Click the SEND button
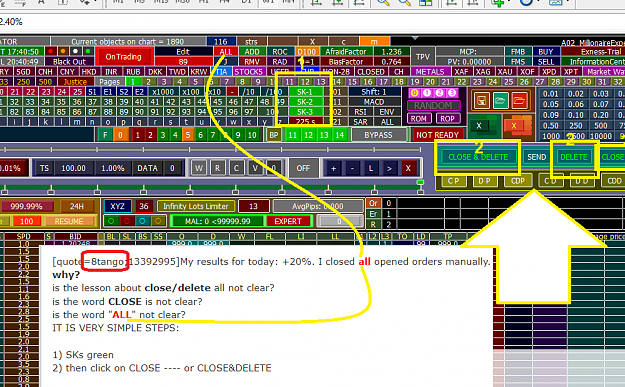The image size is (625, 387). [537, 157]
